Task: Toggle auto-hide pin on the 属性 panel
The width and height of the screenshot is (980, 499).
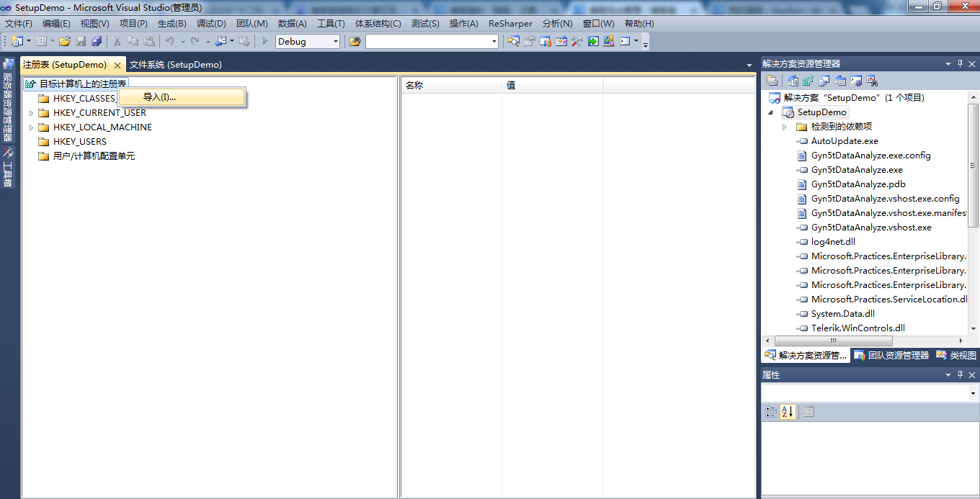Action: 960,375
